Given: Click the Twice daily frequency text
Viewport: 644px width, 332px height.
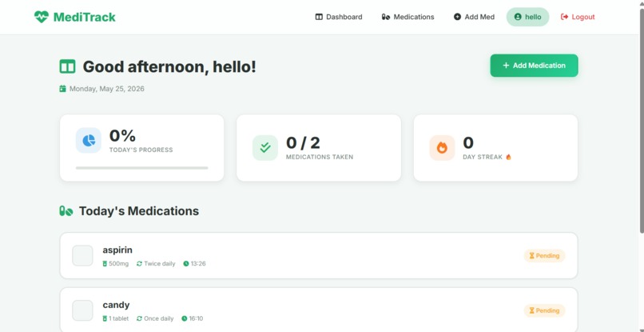Looking at the screenshot, I should (160, 264).
